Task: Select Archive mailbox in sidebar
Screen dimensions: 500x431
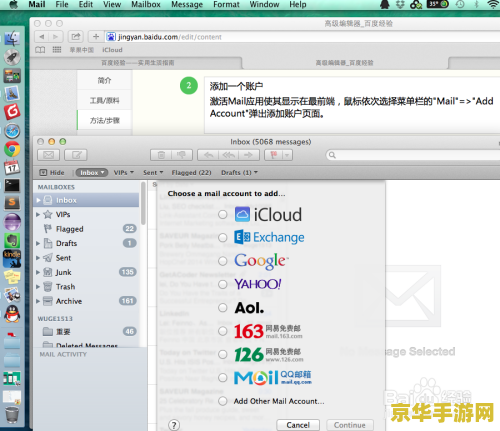Action: tap(86, 301)
